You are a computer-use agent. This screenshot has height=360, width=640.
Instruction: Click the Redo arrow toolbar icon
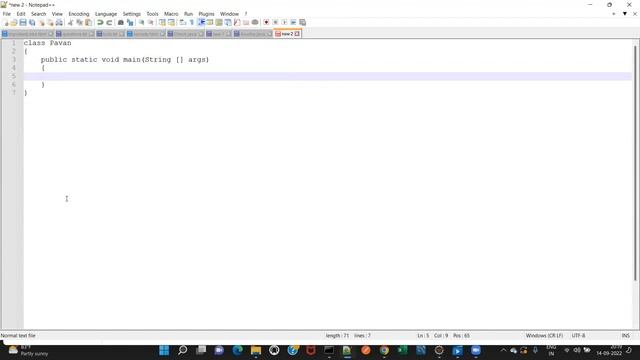pos(109,22)
